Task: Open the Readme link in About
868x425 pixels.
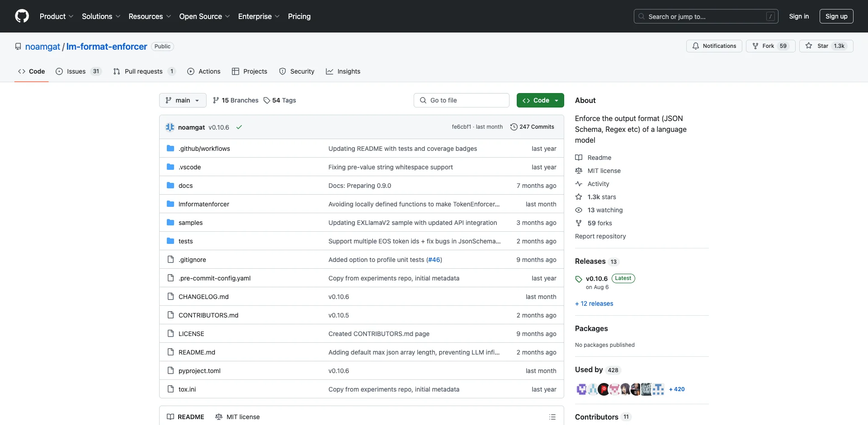Action: tap(593, 158)
